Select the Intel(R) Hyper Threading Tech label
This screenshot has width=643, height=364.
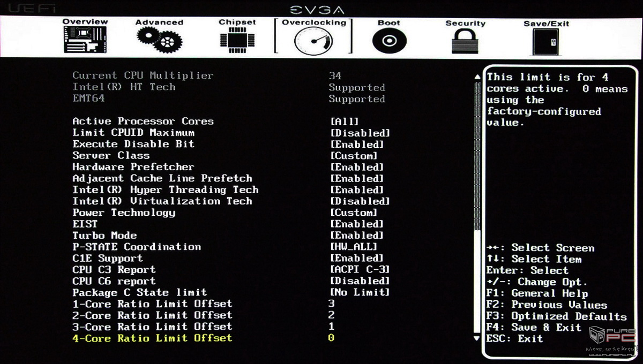(166, 189)
